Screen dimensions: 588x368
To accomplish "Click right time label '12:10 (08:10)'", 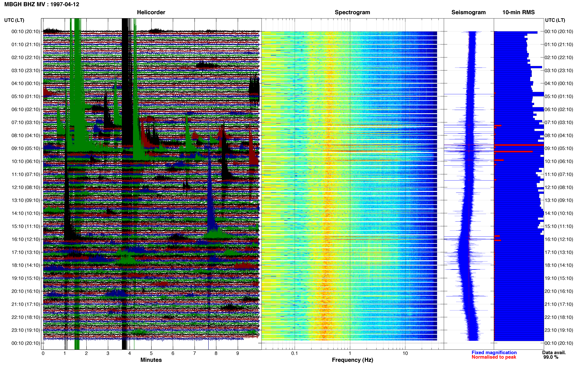I will point(559,187).
